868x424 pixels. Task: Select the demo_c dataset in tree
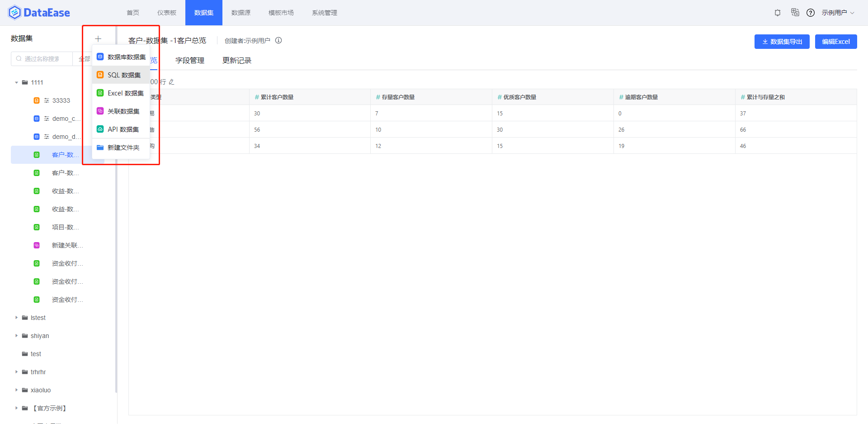coord(66,119)
